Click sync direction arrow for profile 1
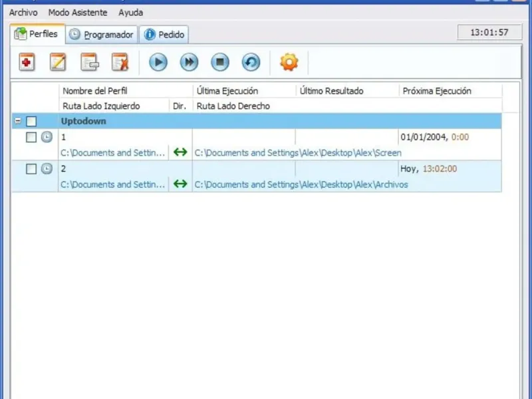Screen dimensions: 532x399 (x=180, y=152)
